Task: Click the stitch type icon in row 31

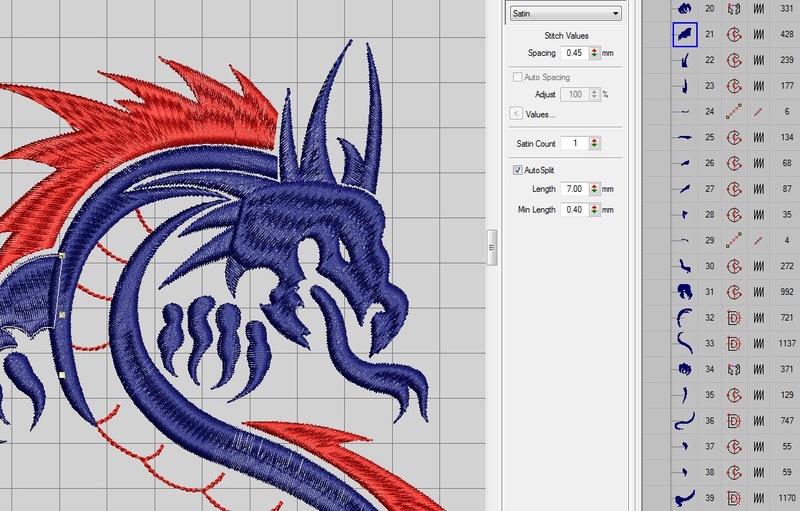Action: (759, 292)
